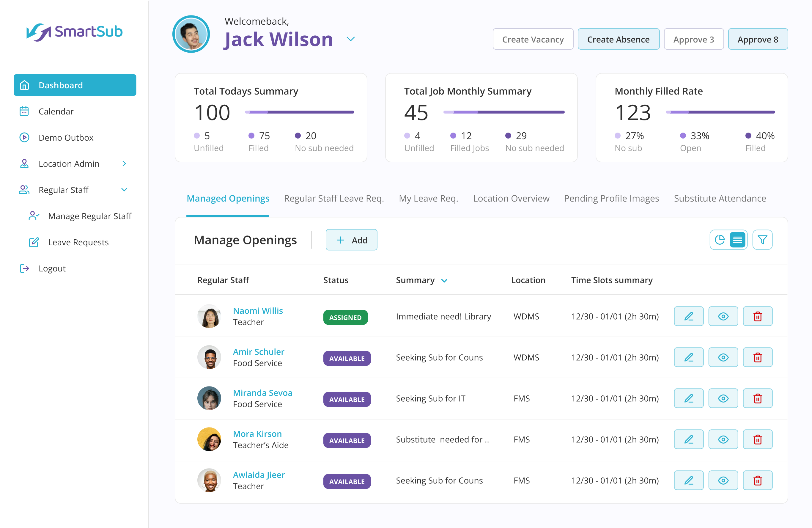Delete Amir Schuler's opening
Image resolution: width=812 pixels, height=528 pixels.
(758, 357)
